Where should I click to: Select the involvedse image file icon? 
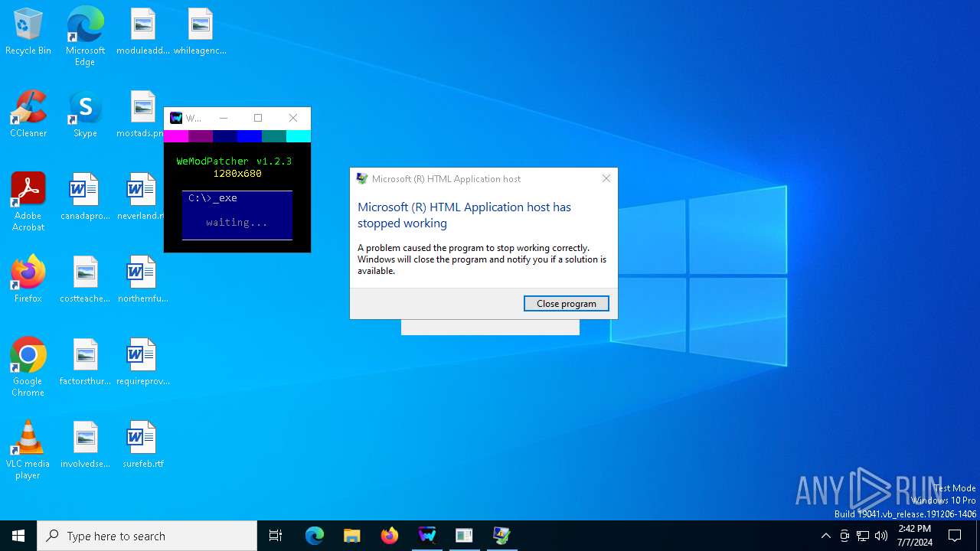(85, 439)
